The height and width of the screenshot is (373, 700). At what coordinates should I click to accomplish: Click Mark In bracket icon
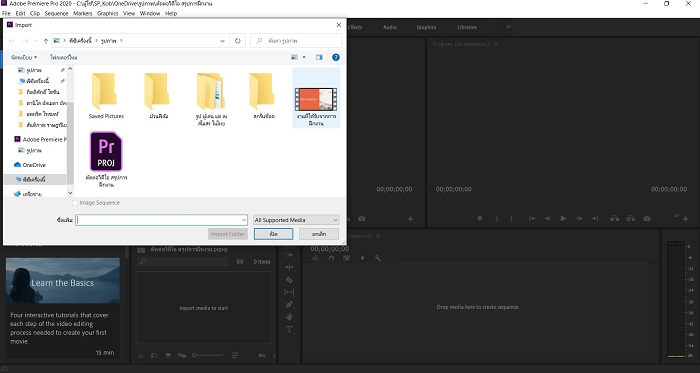click(496, 219)
